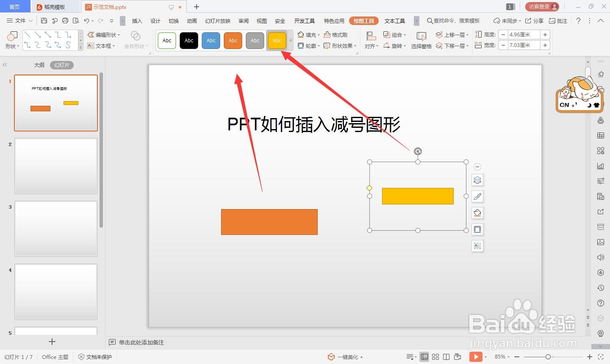Open the 选择窗格 selection pane

(421, 46)
